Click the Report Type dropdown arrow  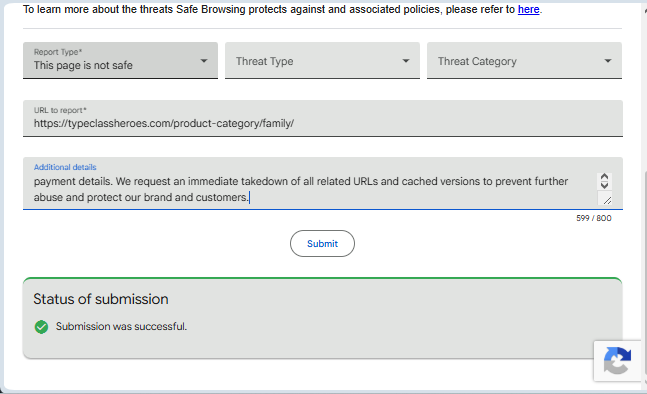(204, 61)
